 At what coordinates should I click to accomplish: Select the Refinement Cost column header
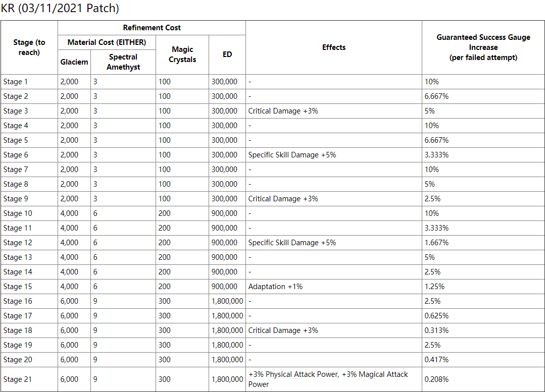[152, 28]
